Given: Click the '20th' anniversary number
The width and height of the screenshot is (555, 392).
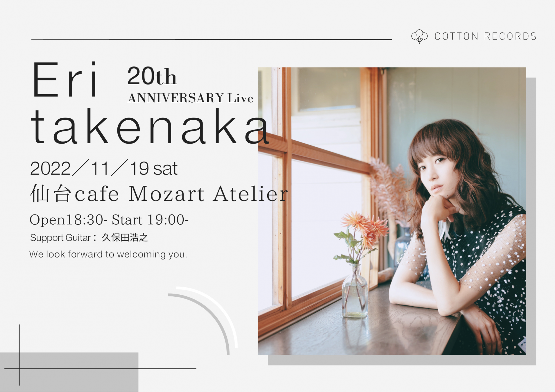Looking at the screenshot, I should pyautogui.click(x=152, y=76).
